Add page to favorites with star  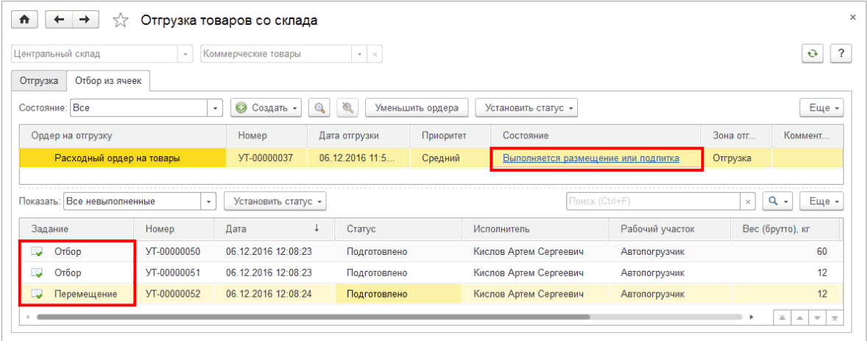pos(121,21)
